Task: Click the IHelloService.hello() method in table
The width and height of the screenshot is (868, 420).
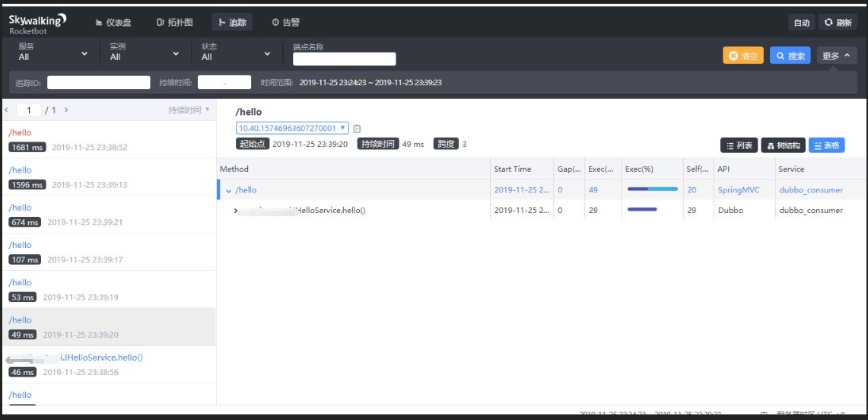Action: (x=330, y=210)
